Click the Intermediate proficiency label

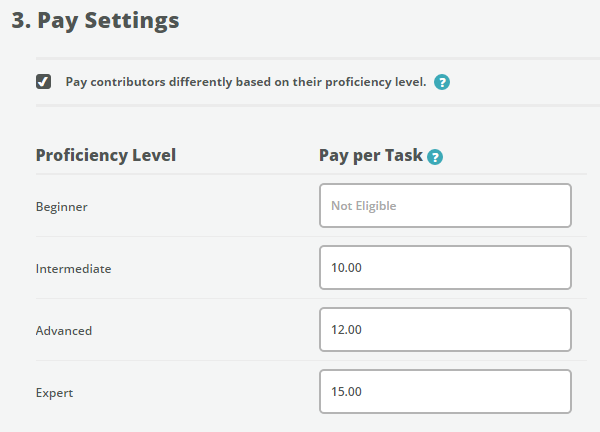coord(73,269)
